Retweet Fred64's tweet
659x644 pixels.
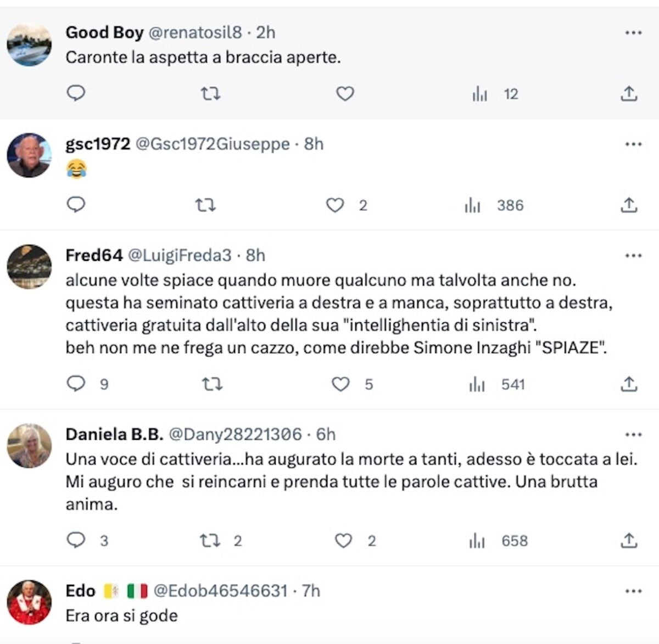(212, 384)
